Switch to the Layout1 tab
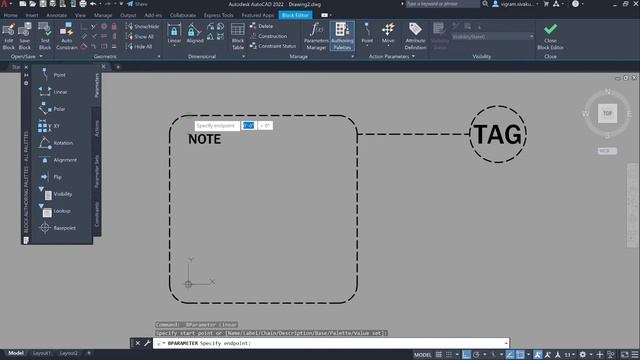Viewport: 640px width, 360px height. (x=41, y=353)
